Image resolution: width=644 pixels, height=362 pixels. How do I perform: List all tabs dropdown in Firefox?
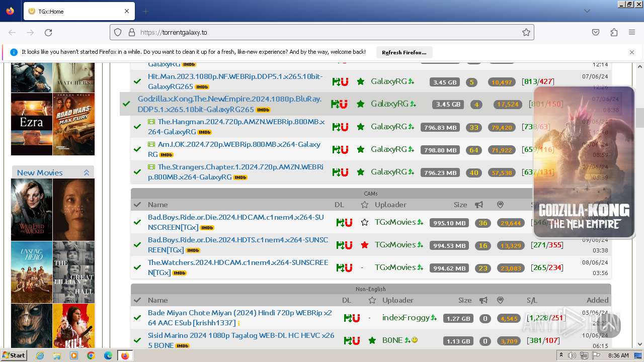click(x=587, y=11)
